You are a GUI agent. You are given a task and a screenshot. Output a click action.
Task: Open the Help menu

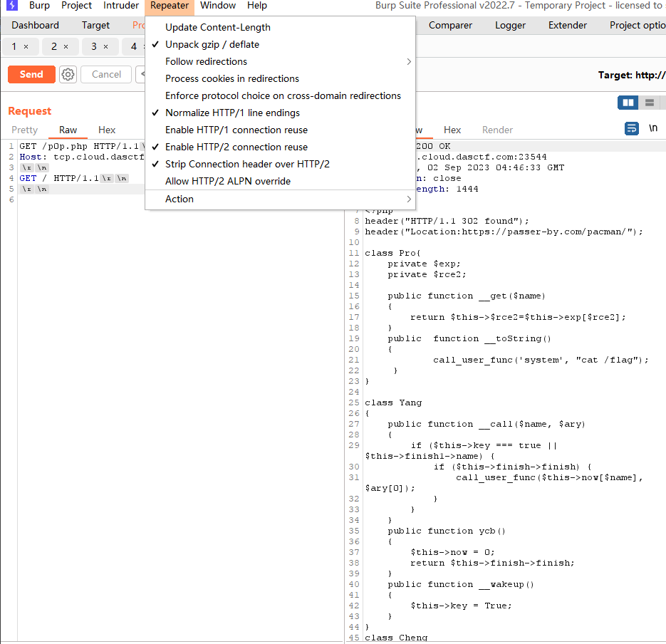coord(257,6)
